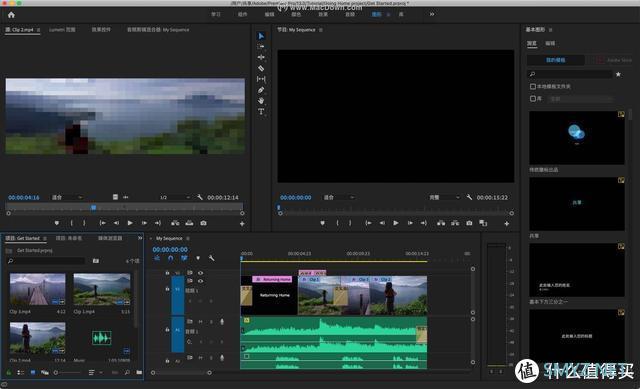Show favorites with the star button

[x=618, y=74]
